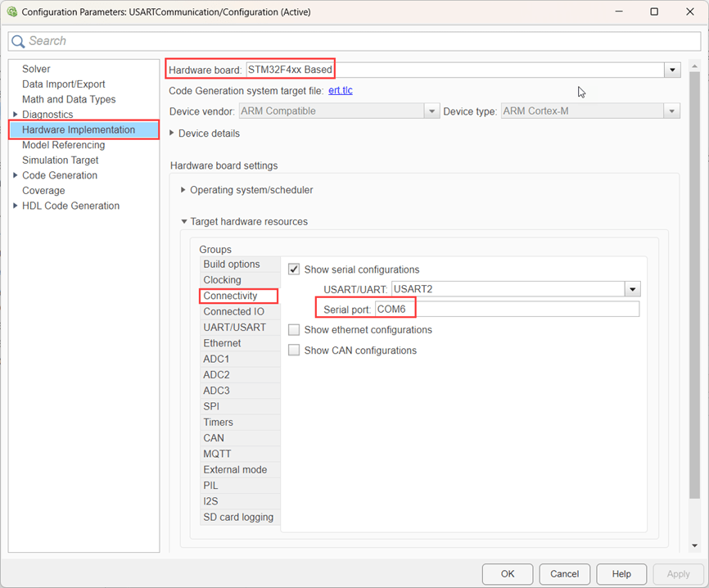Open the ert.tlc link
The height and width of the screenshot is (588, 709).
coord(340,91)
